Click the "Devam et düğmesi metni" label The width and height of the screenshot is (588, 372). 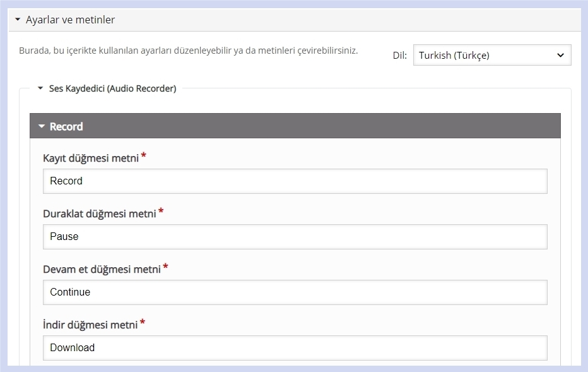[102, 269]
